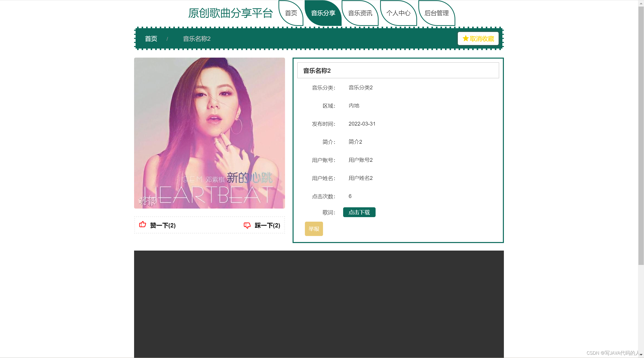Open the 后台管理 tab

pyautogui.click(x=436, y=13)
